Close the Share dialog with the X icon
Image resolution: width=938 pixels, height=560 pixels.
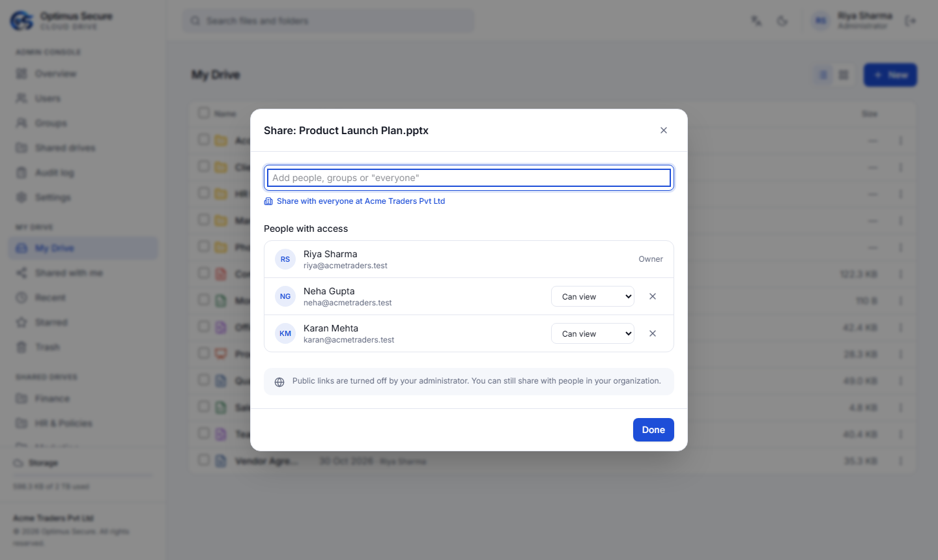(x=663, y=130)
